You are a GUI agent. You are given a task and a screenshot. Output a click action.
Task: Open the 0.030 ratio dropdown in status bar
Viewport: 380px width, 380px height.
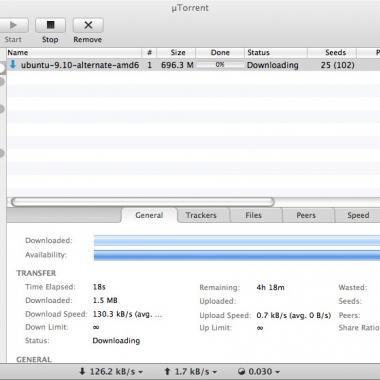259,371
